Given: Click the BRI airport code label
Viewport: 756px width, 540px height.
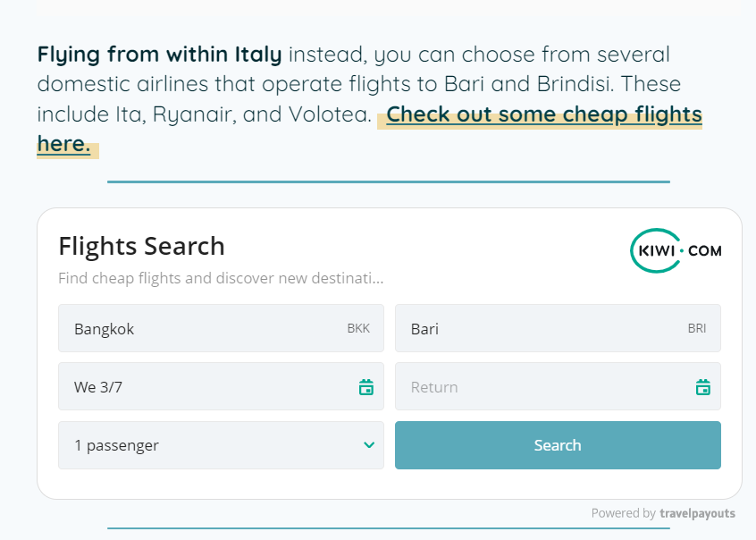Looking at the screenshot, I should [697, 328].
